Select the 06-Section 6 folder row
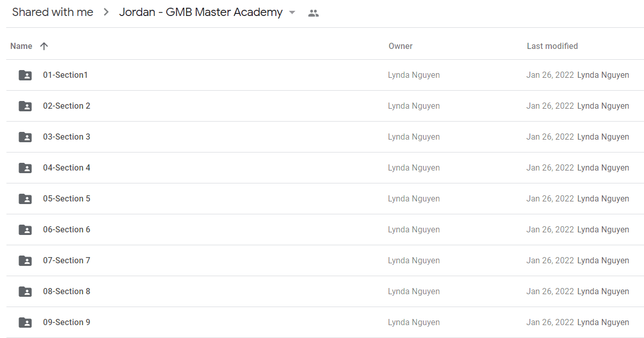The image size is (644, 338). pos(325,230)
